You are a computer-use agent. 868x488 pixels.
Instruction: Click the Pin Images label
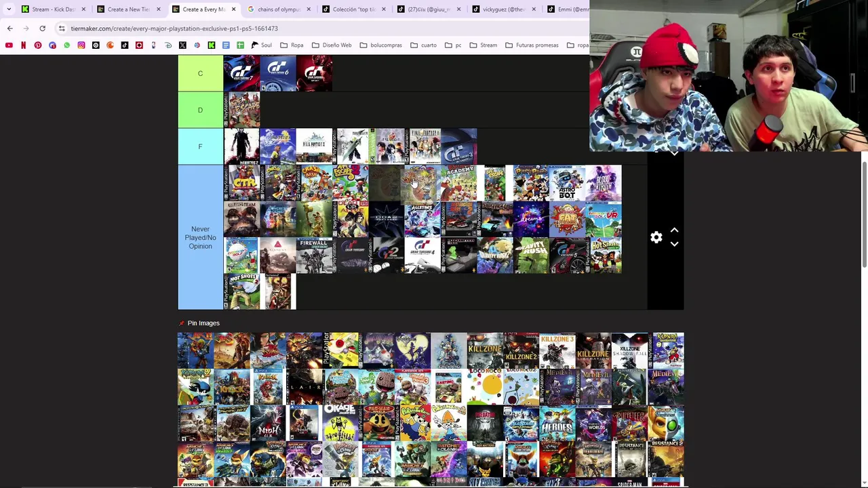coord(203,323)
